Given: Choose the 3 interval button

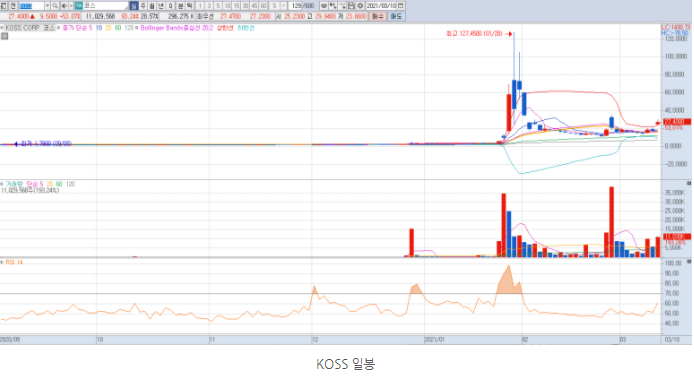Looking at the screenshot, I should (209, 6).
